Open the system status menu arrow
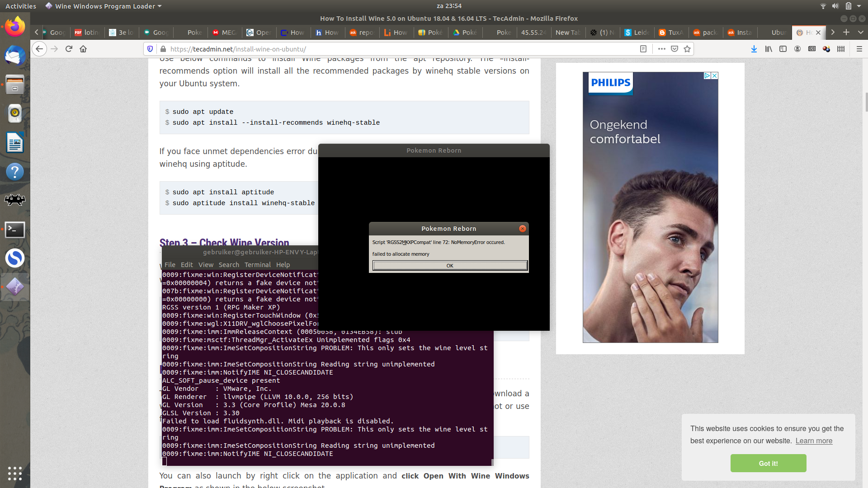868x488 pixels. [859, 6]
